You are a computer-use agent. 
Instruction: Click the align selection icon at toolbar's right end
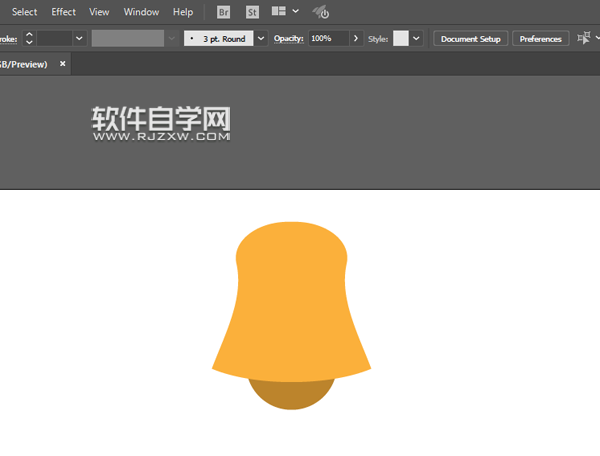[x=584, y=38]
